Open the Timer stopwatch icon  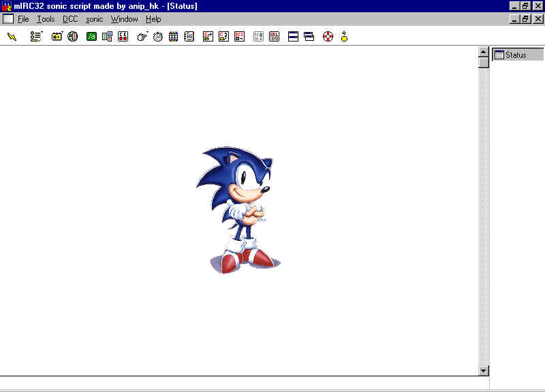pos(158,37)
